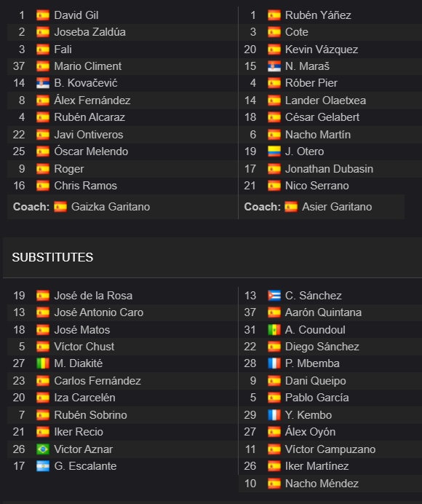Viewport: 422px width, 504px height.
Task: Click French flag beside P. Mbemba
Action: 274,363
